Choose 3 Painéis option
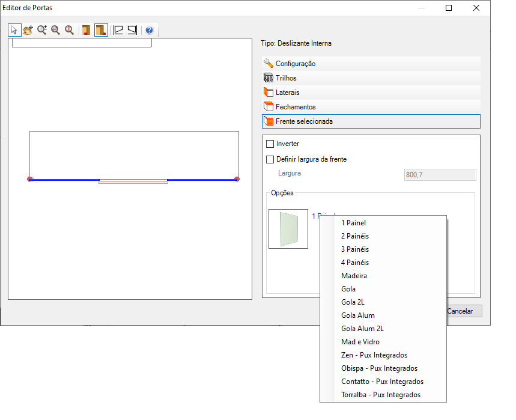Screen dimensions: 516x420 (383, 249)
